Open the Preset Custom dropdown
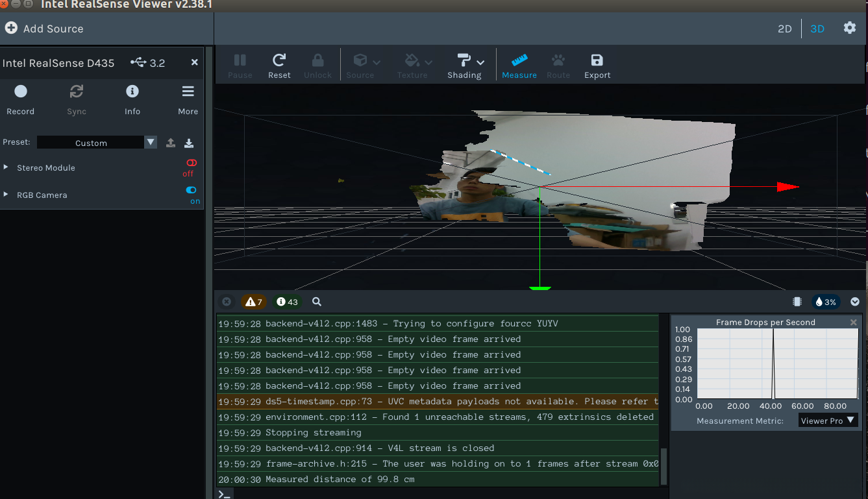Screen dimensions: 868x499 point(97,143)
